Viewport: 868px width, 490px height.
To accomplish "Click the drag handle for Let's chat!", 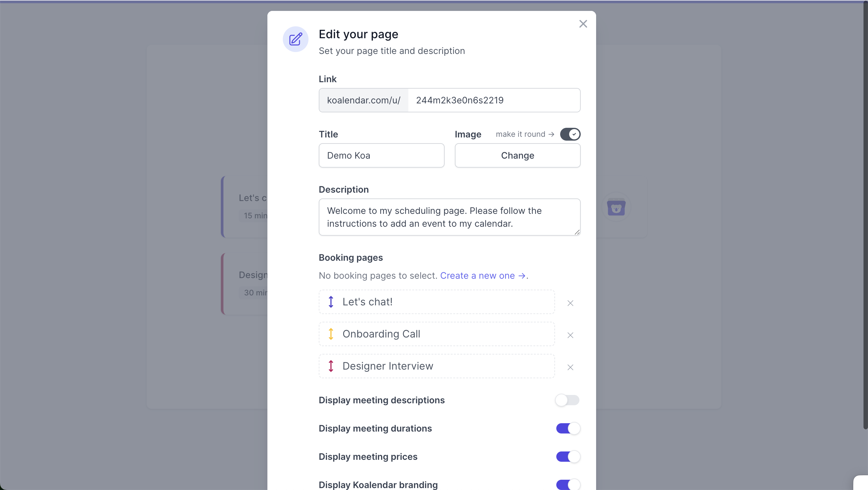I will coord(331,302).
